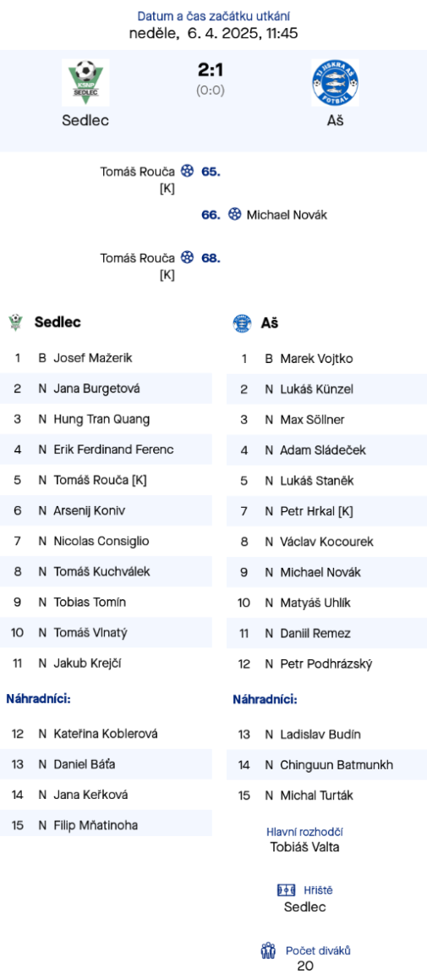
Task: Click small Aš crest above lineup
Action: tap(242, 323)
